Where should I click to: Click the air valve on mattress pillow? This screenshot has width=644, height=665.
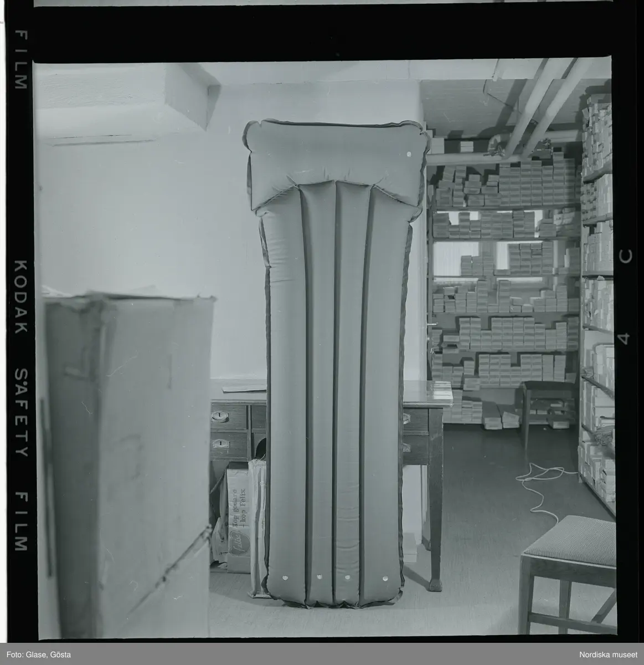(409, 154)
